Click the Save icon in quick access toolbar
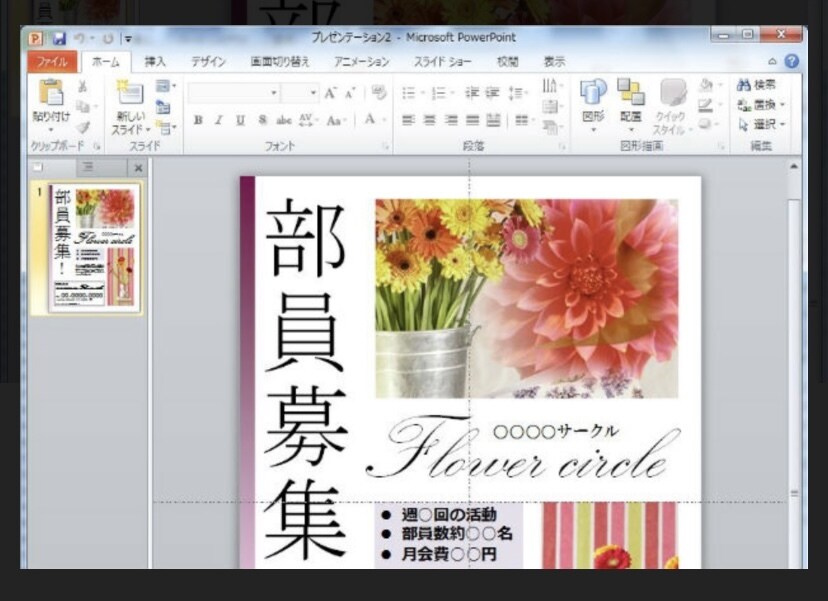Screen dimensions: 828x601 [59, 39]
